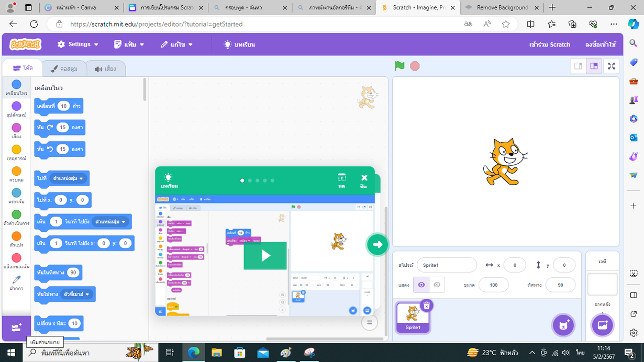The width and height of the screenshot is (644, 362).
Task: Click the 10 value in เปลี่ยน x ทีละ block
Action: point(74,323)
